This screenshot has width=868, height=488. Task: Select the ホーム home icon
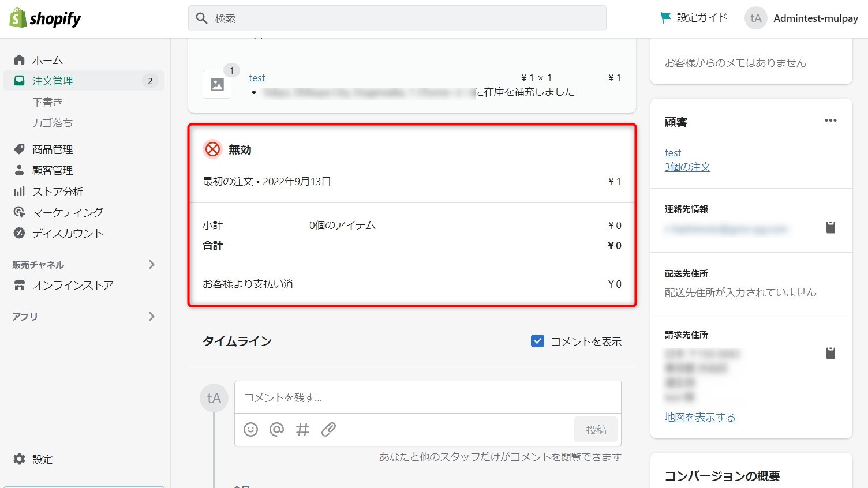tap(19, 59)
